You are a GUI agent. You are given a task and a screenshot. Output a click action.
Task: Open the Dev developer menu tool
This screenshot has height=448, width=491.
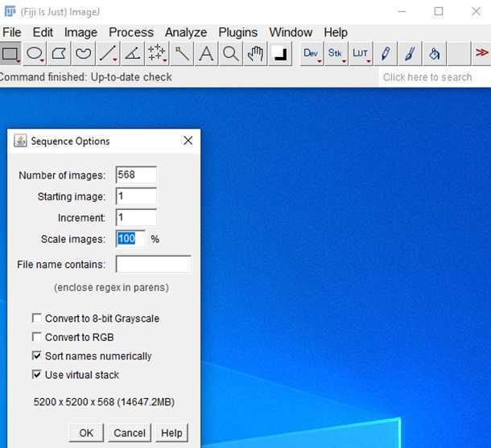pos(312,54)
